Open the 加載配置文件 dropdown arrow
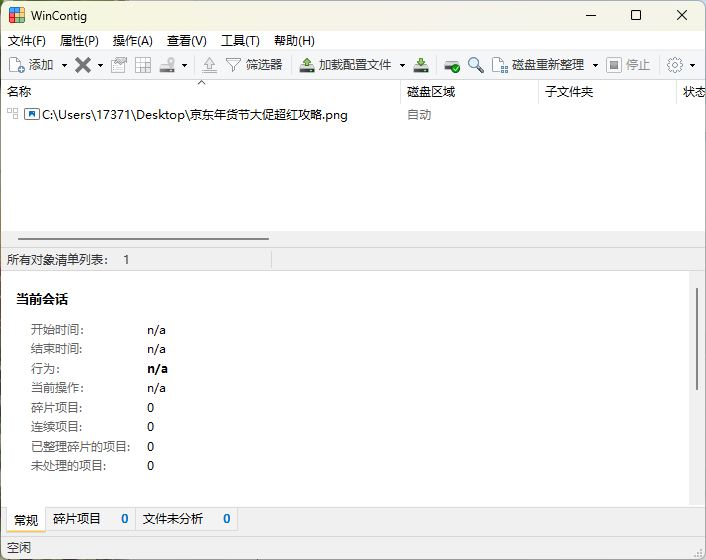This screenshot has height=560, width=706. [x=402, y=65]
